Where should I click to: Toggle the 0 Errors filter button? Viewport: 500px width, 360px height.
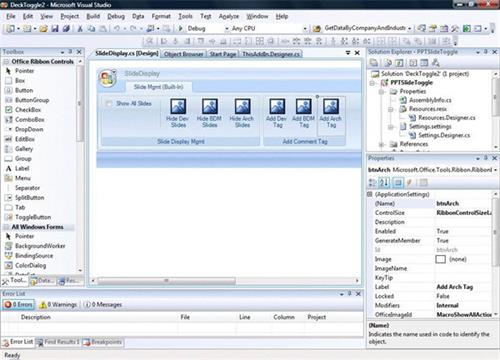[x=19, y=304]
